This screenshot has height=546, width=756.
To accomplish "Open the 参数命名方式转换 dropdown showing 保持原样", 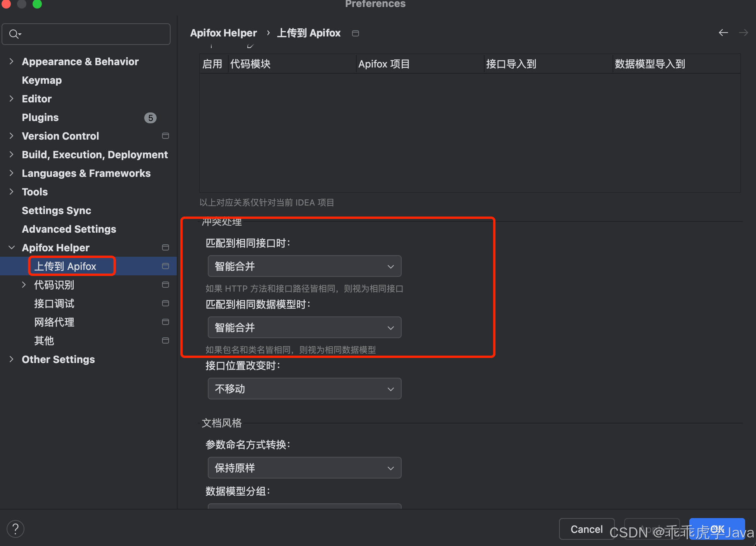I will 304,468.
